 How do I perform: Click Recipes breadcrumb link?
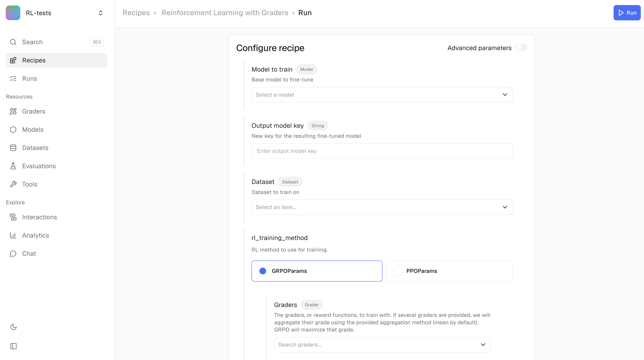click(136, 13)
